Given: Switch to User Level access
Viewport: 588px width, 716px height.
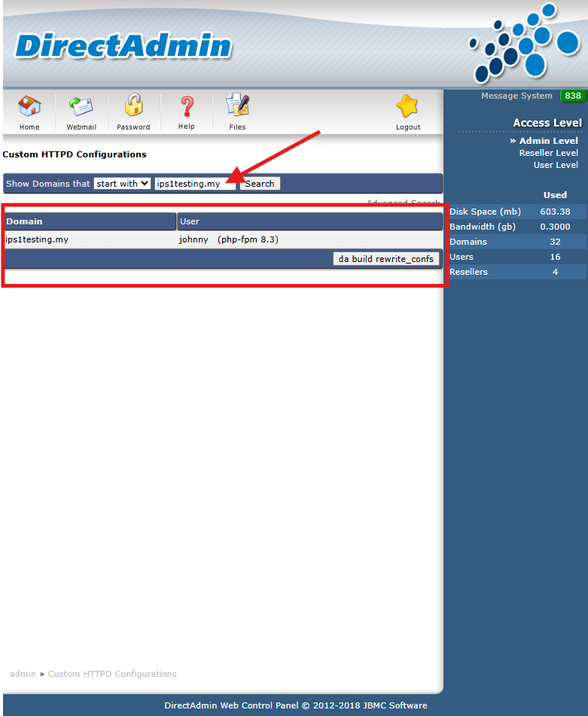Looking at the screenshot, I should click(x=556, y=165).
